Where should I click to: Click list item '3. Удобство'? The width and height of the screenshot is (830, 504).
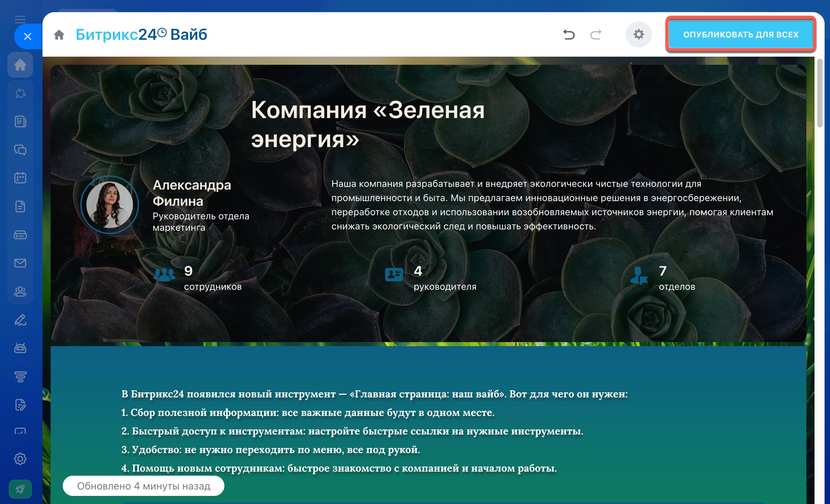(271, 449)
